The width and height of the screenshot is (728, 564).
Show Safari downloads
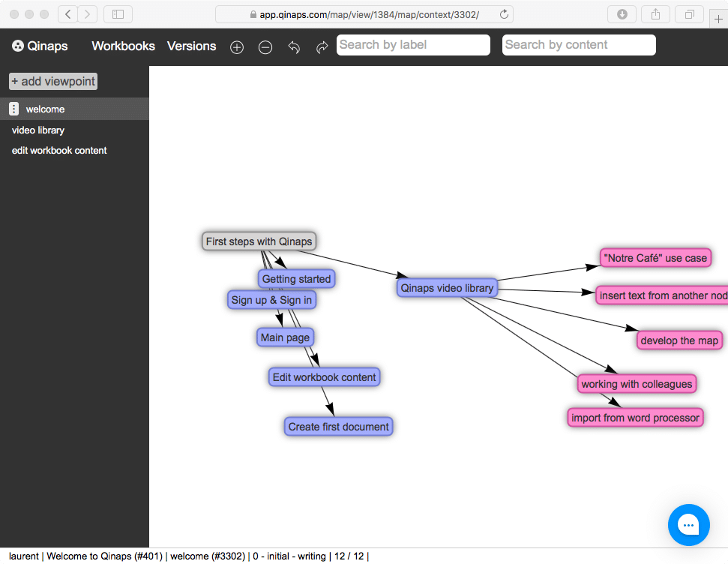622,14
